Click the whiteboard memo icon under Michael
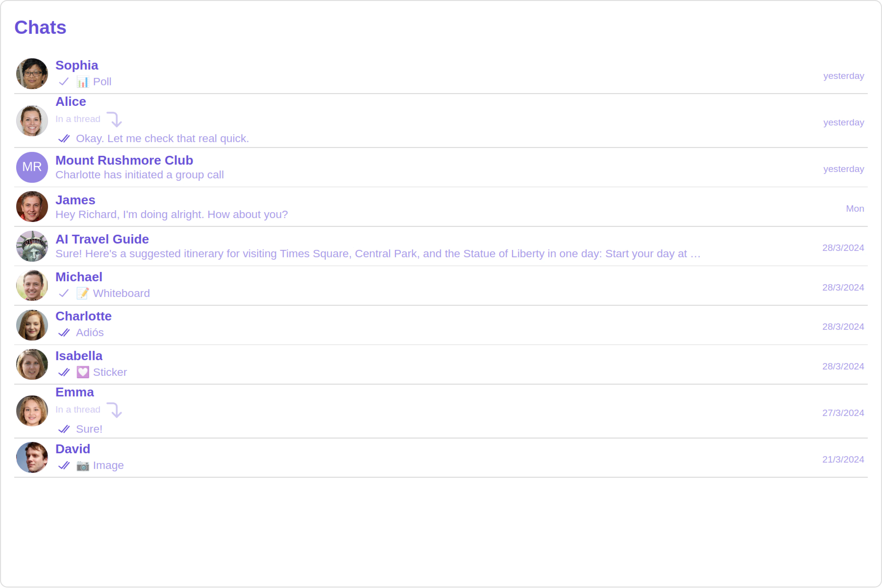 pos(83,293)
